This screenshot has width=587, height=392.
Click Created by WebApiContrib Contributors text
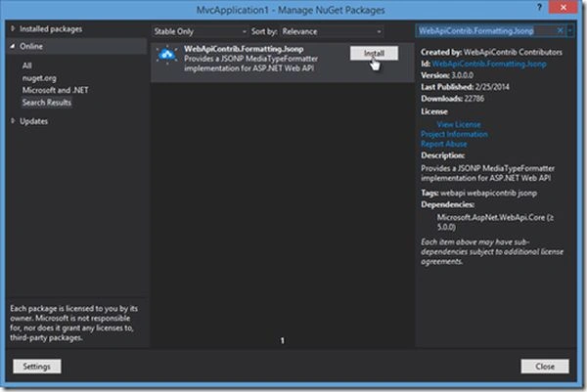(491, 52)
